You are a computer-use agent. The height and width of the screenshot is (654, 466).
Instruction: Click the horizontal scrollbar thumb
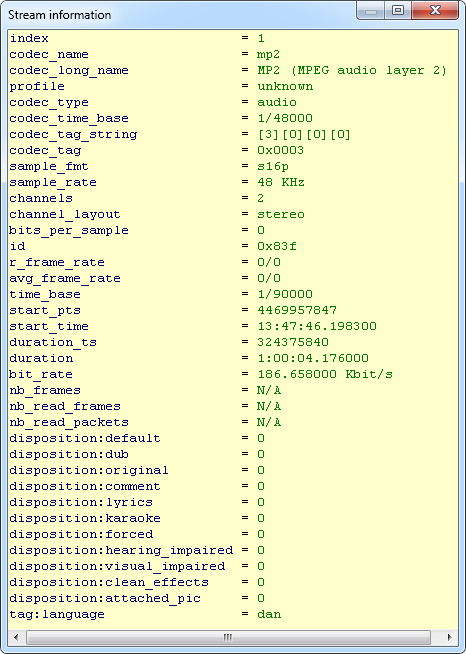pos(228,637)
